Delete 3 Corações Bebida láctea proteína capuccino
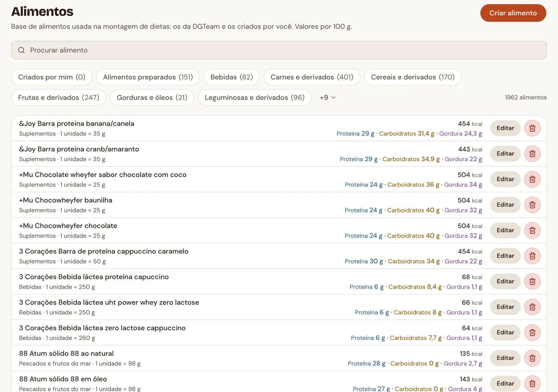Screen dimensions: 558x392 (x=532, y=281)
